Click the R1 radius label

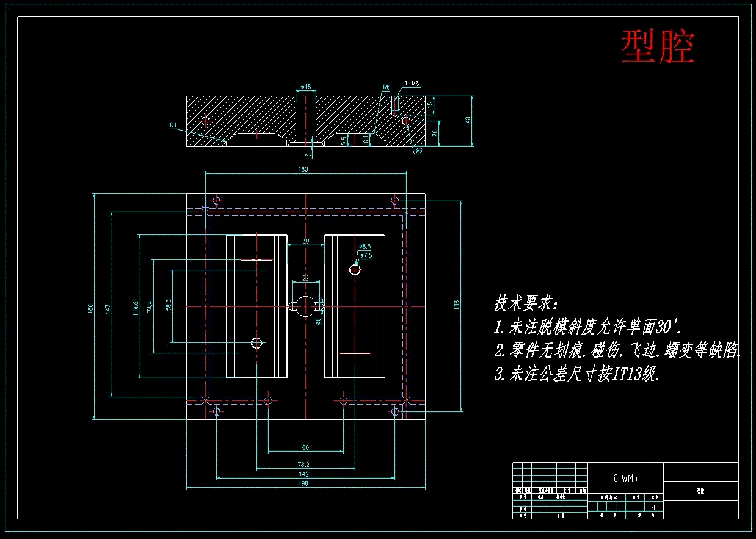(x=173, y=125)
